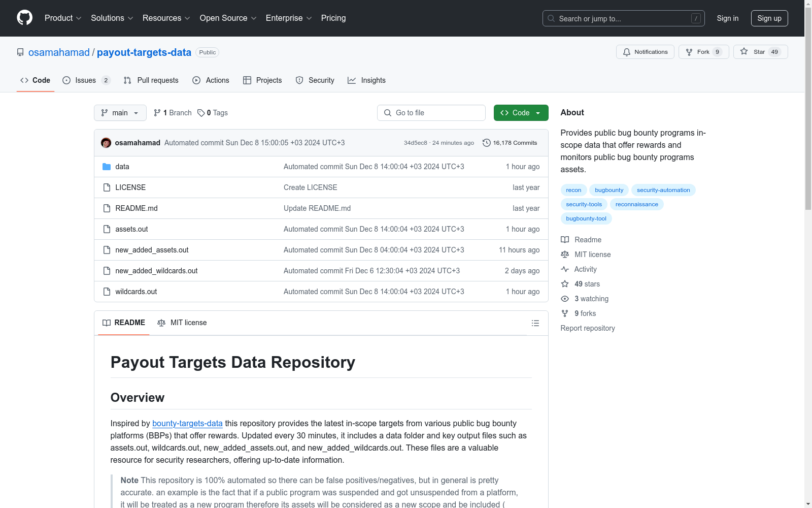View the 16,178 Commits history
This screenshot has width=812, height=508.
(510, 143)
